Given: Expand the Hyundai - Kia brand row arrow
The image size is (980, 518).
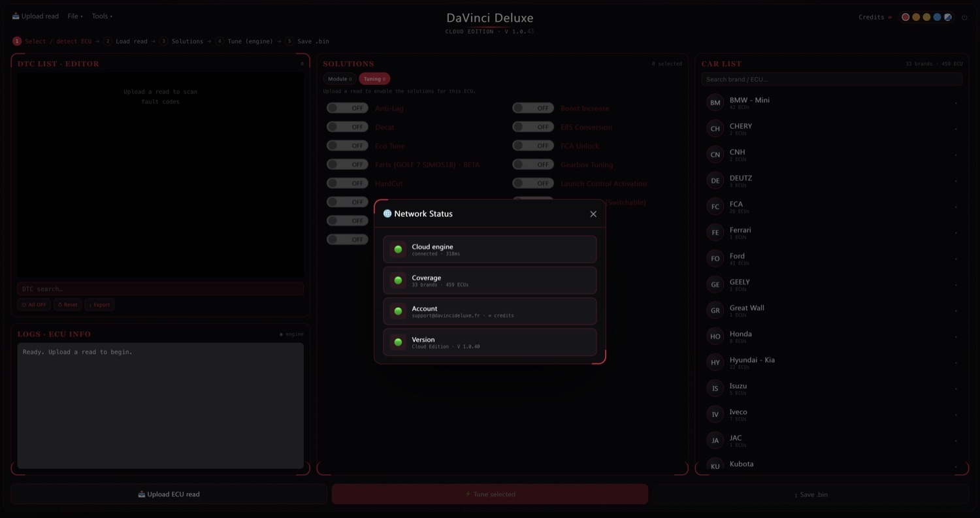Looking at the screenshot, I should (x=956, y=363).
